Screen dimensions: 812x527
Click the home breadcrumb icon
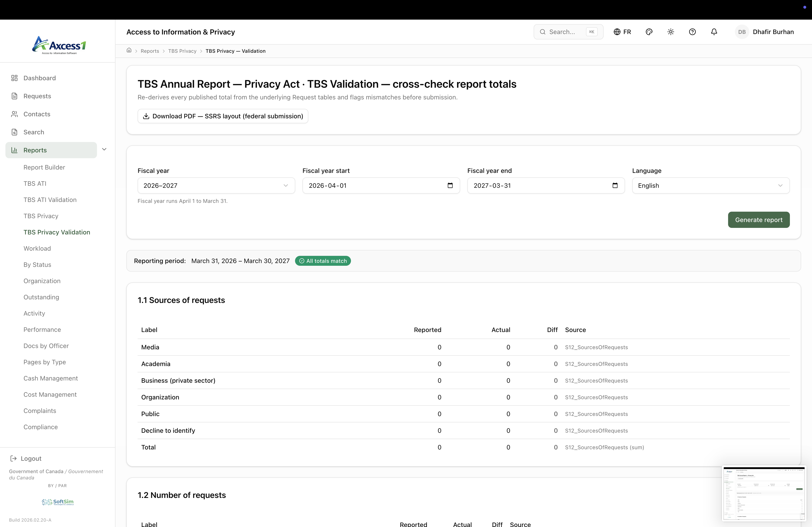tap(129, 50)
